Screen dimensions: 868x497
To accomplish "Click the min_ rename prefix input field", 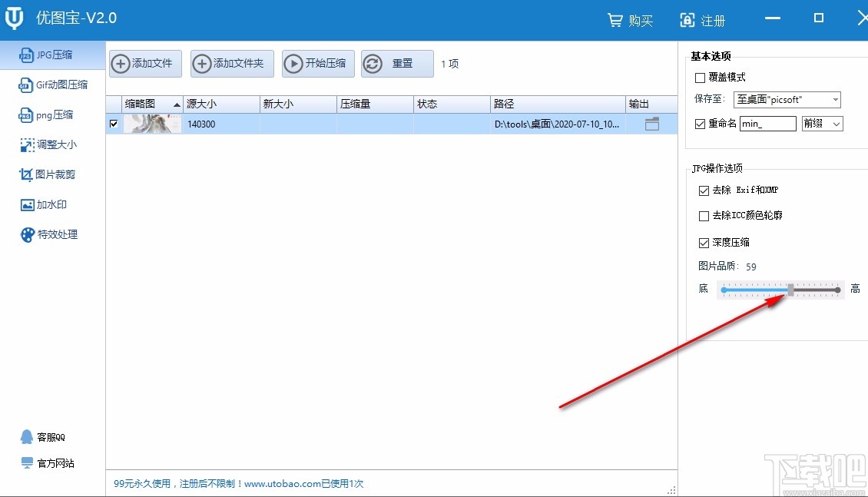I will 768,123.
